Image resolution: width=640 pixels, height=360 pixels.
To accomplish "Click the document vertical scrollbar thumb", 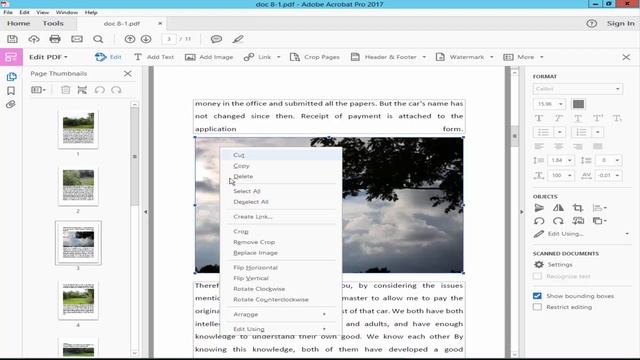I will pos(514,136).
